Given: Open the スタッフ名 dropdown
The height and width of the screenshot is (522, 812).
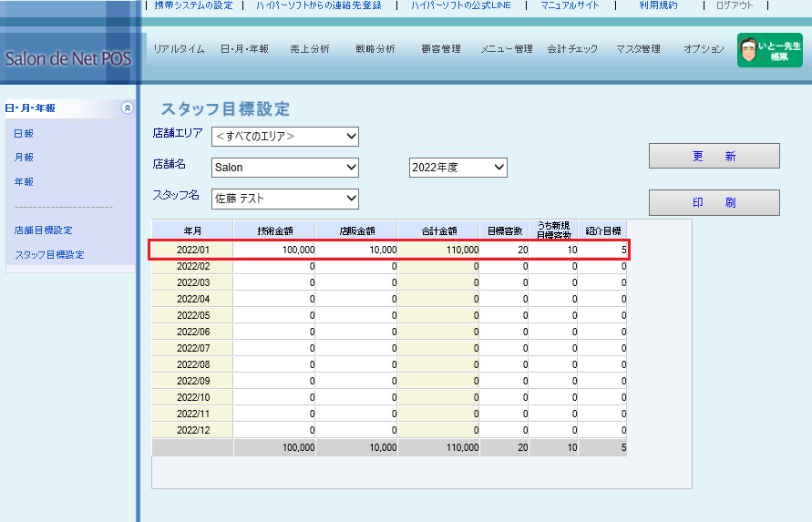Looking at the screenshot, I should click(x=285, y=199).
